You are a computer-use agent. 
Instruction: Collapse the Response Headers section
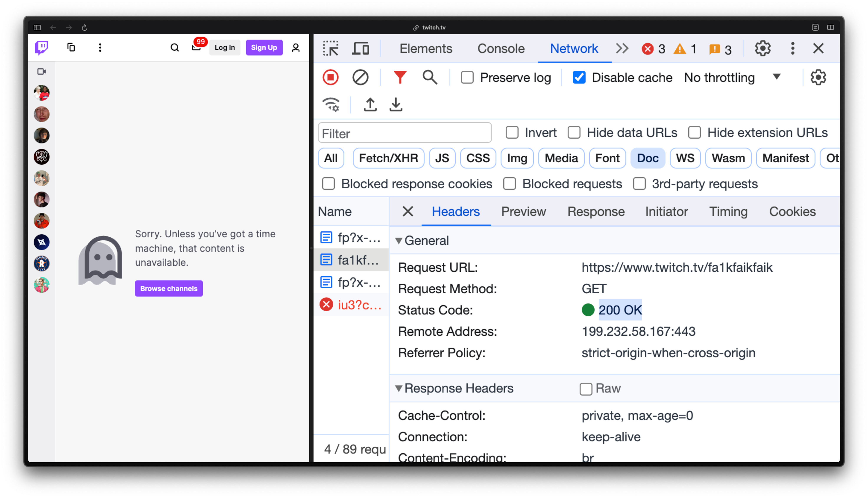[x=399, y=388]
